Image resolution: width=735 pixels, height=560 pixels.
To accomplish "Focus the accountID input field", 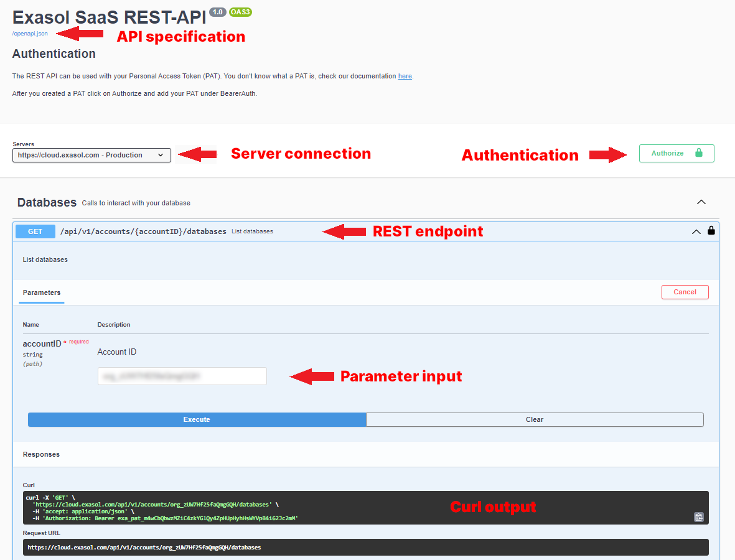I will [182, 376].
